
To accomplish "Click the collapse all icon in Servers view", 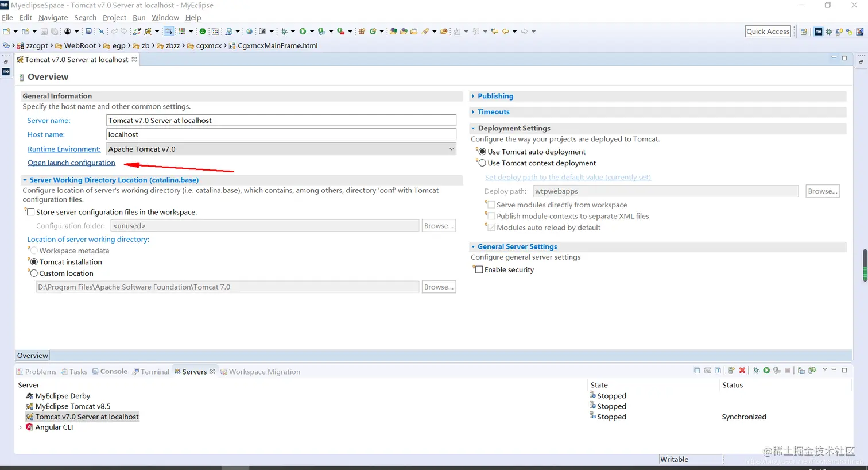I will (x=697, y=371).
